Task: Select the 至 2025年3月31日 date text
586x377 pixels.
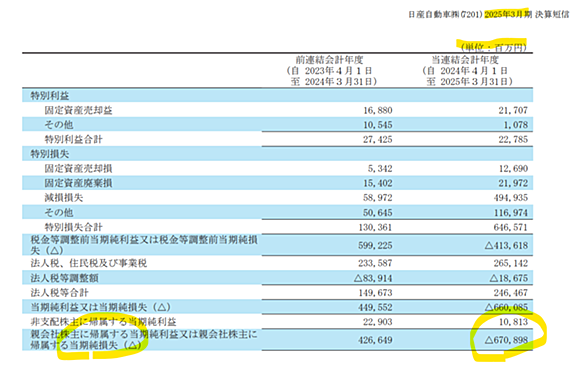Action: (x=469, y=81)
